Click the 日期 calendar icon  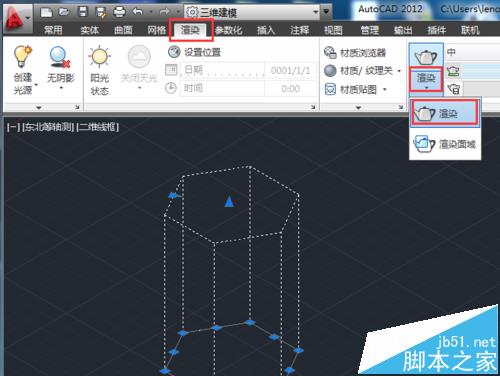[171, 70]
